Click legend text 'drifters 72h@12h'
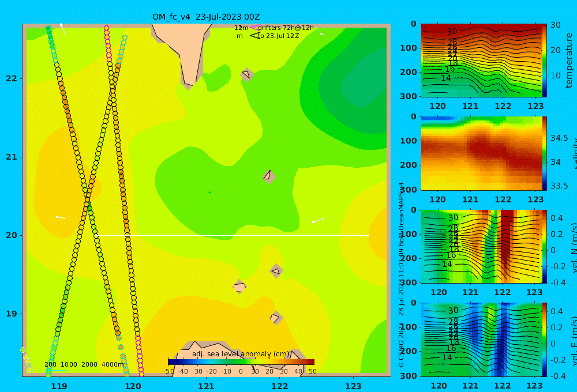577x392 pixels. pos(286,28)
